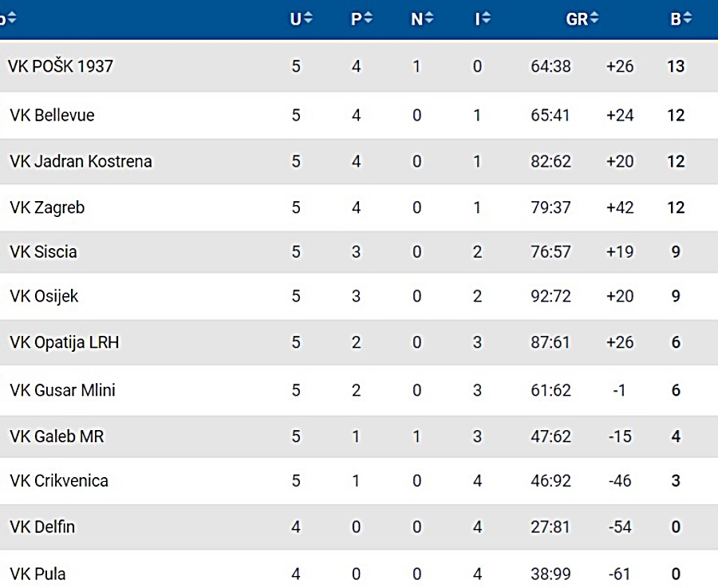The image size is (718, 588).
Task: Select VK Bellevue team name
Action: pos(52,116)
